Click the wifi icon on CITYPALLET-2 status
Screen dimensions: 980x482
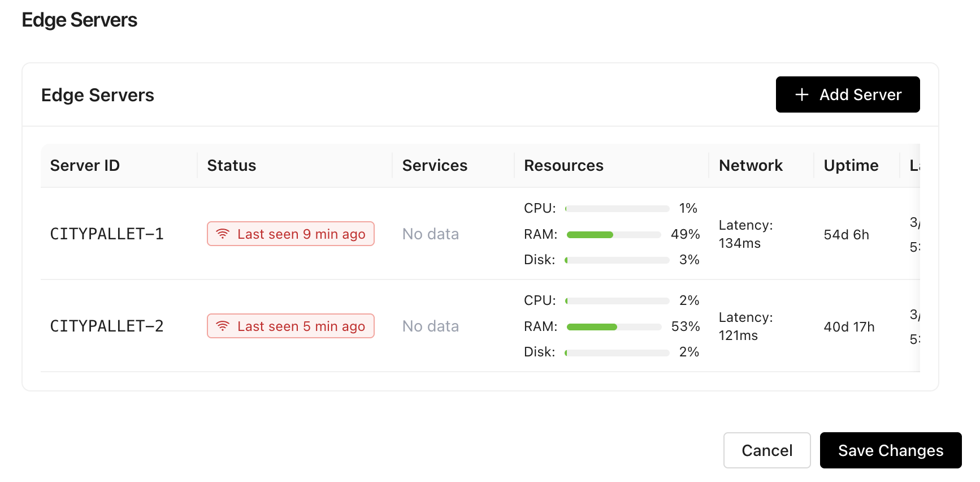[x=223, y=326]
